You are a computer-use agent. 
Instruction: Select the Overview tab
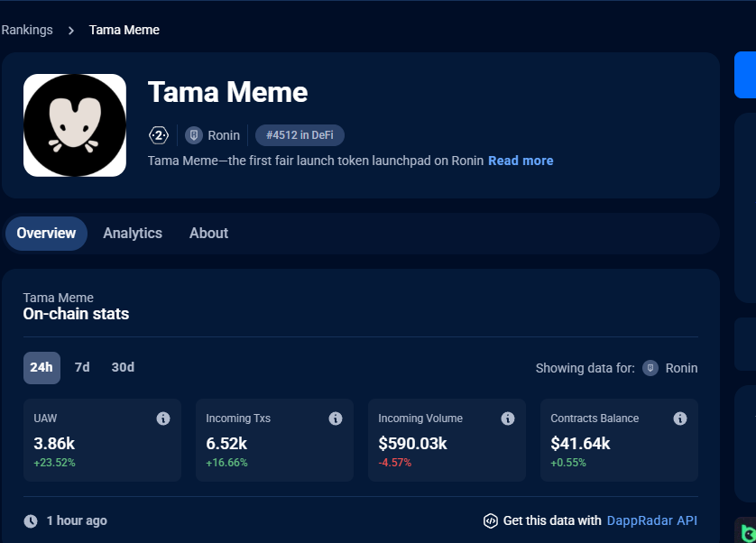tap(46, 234)
